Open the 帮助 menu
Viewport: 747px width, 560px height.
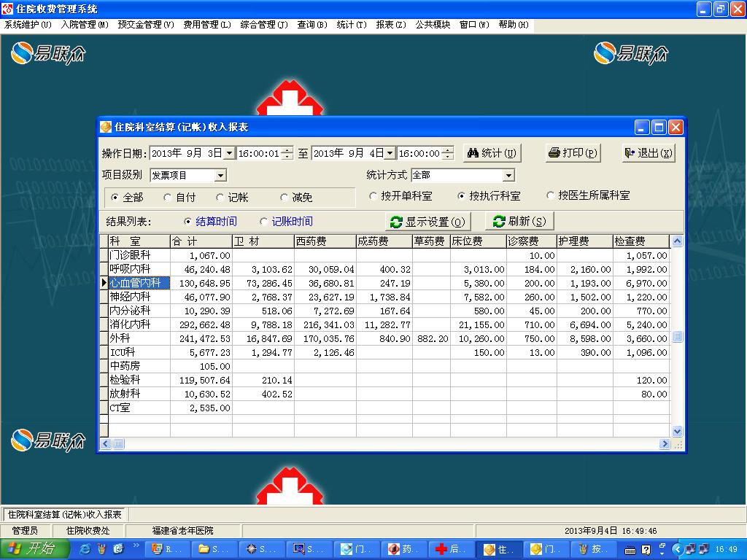click(x=514, y=25)
